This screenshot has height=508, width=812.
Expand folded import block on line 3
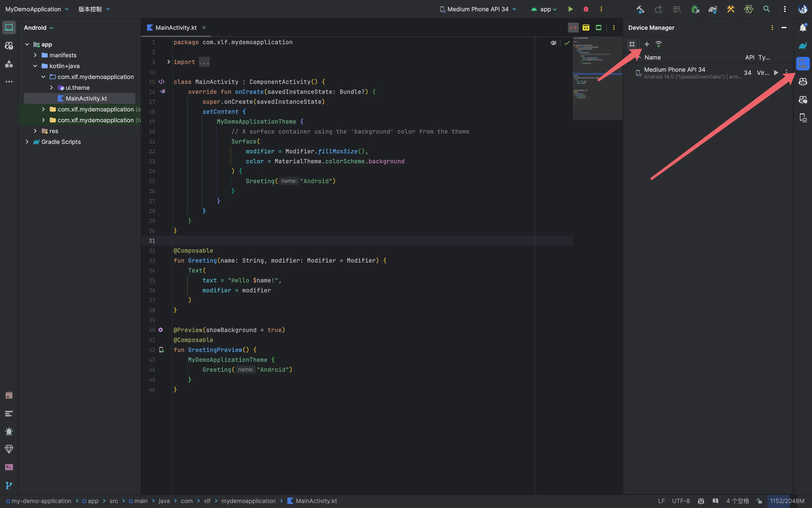point(169,62)
